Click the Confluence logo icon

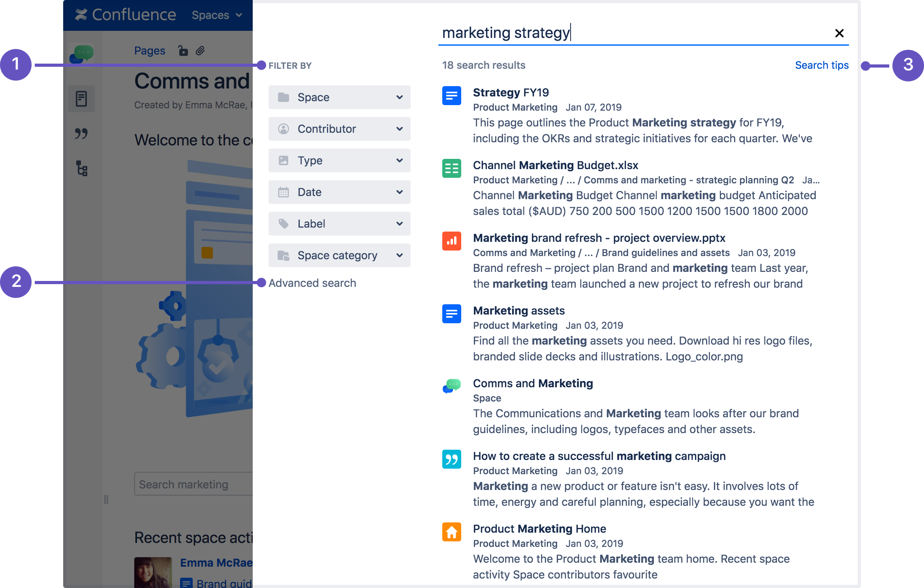click(x=81, y=15)
